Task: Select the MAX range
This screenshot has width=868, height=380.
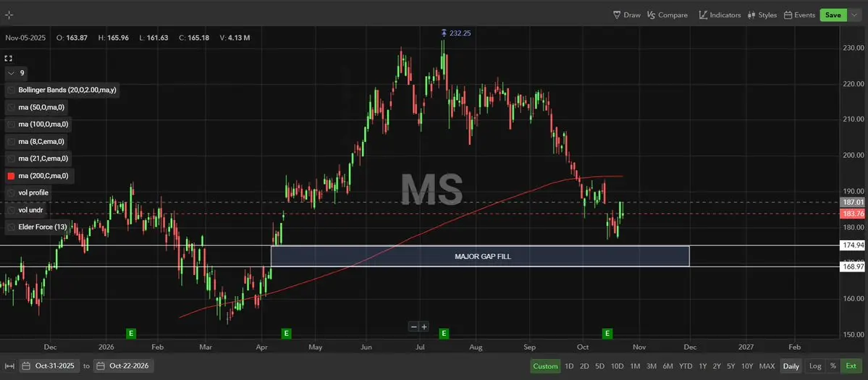Action: tap(767, 366)
